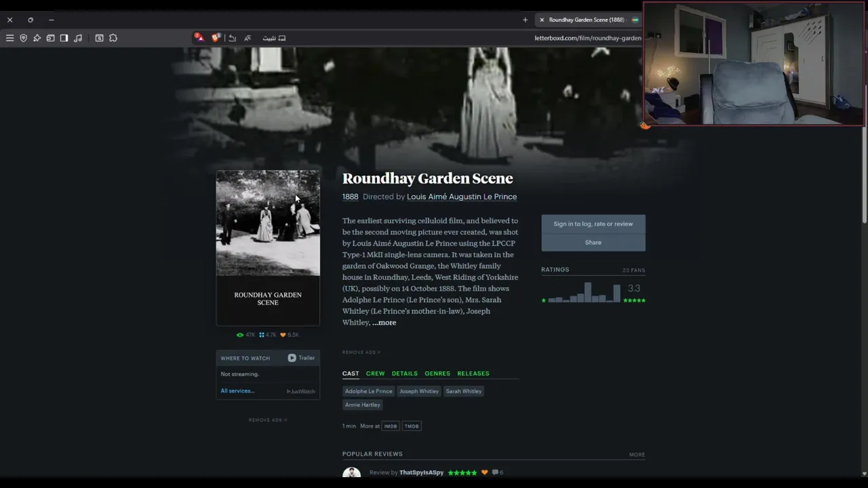Viewport: 868px width, 488px height.
Task: Click the install app button in address bar
Action: 274,38
